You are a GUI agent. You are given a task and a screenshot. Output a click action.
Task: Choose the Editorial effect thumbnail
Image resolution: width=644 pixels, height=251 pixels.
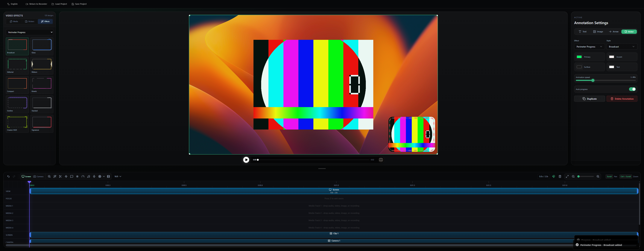17,66
